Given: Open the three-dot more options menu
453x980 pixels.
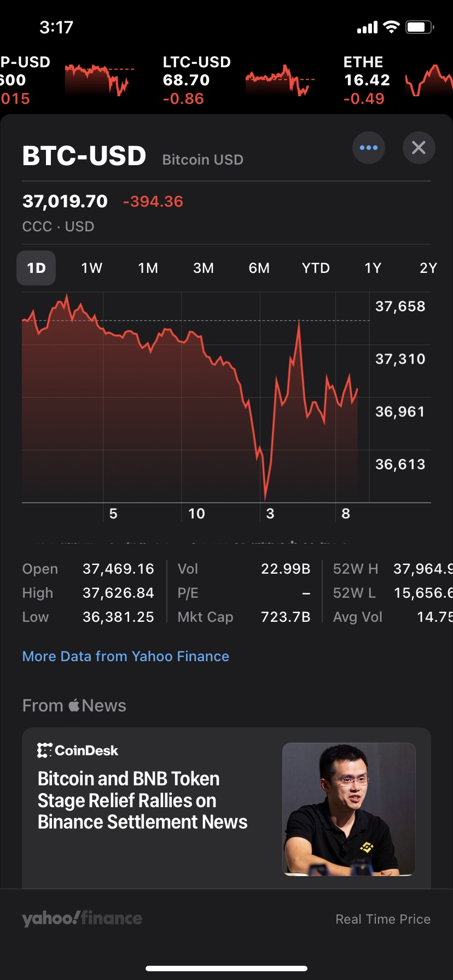Looking at the screenshot, I should coord(369,148).
